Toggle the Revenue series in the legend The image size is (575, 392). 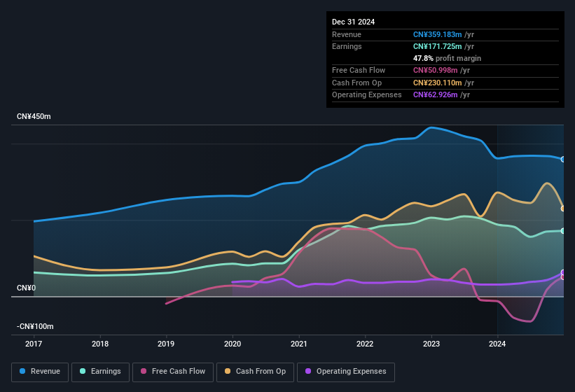pyautogui.click(x=40, y=372)
